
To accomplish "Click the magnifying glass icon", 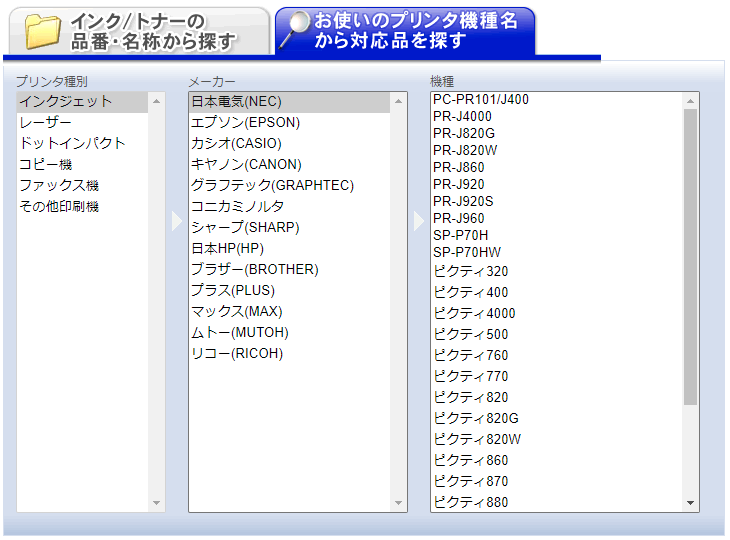I will click(x=295, y=28).
